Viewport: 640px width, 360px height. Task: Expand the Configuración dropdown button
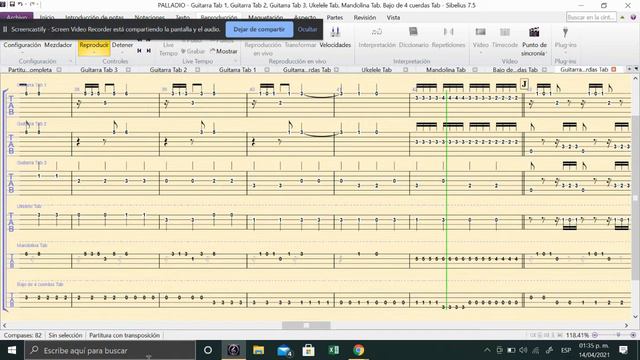tap(22, 52)
